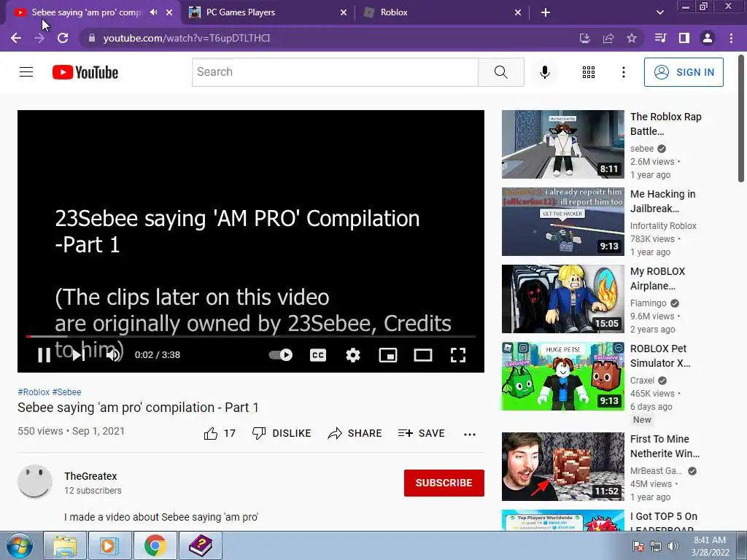This screenshot has width=747, height=560.
Task: Open ROBLOX Pet Simulator X video title
Action: coord(660,356)
